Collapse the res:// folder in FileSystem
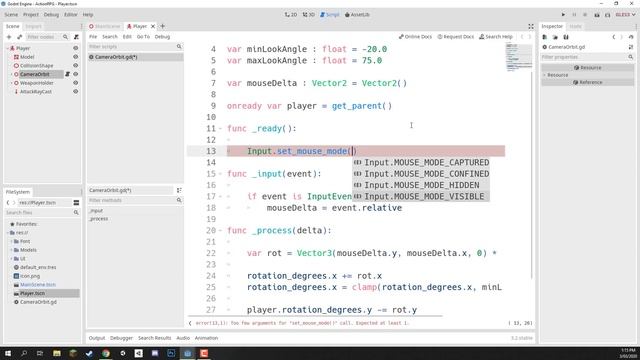 tap(8, 233)
